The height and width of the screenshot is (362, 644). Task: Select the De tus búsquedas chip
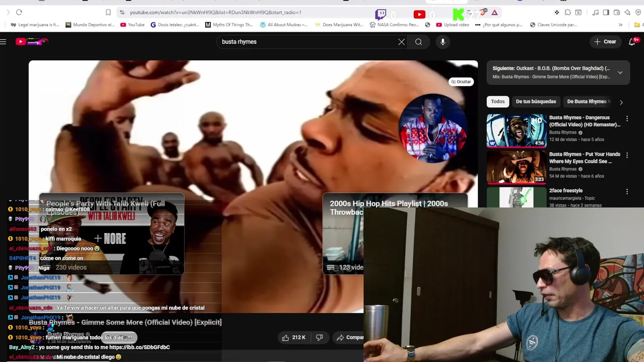click(x=536, y=102)
